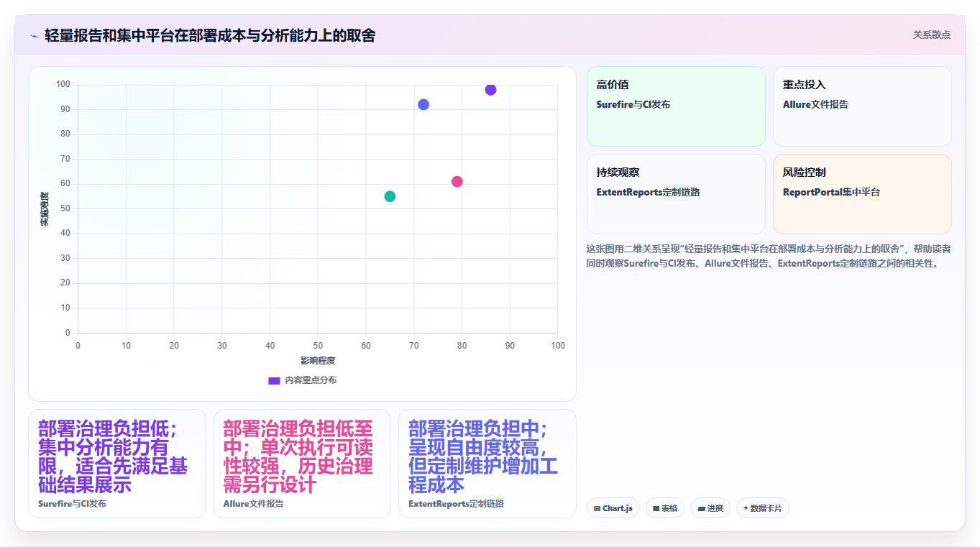Click the blue 部署治理负担中 summary card text
Screen dimensions: 980x547
(x=483, y=456)
